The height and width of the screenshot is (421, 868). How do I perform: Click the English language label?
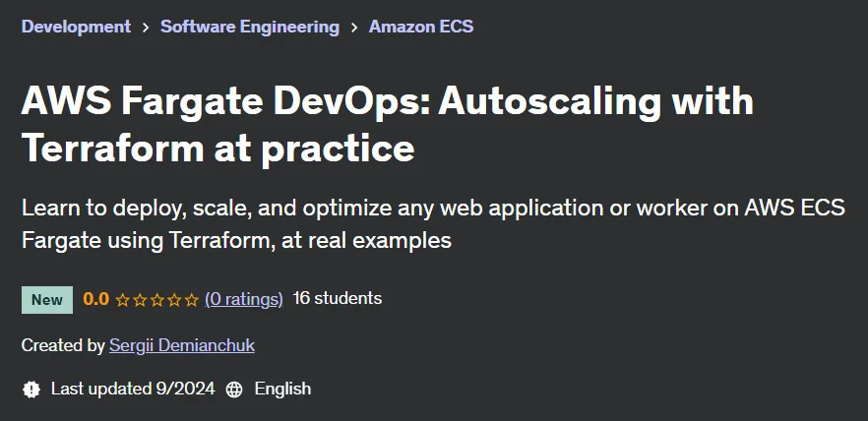[x=282, y=389]
